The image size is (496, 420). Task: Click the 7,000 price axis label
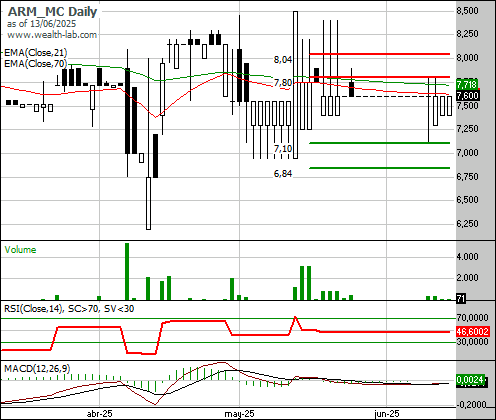467,153
